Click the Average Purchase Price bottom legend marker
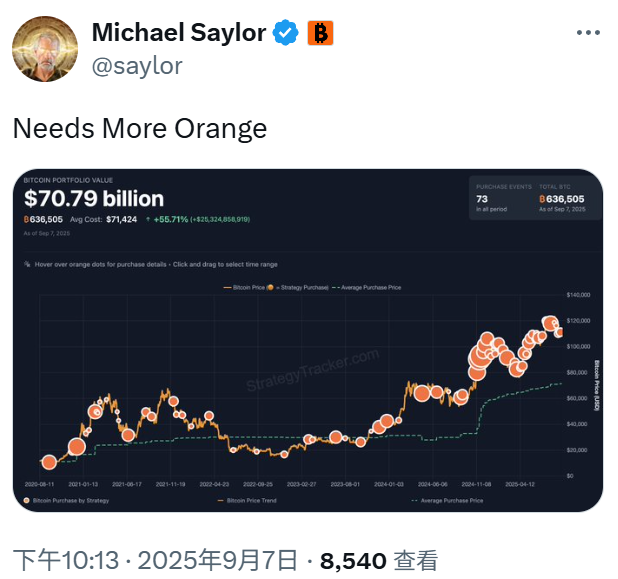Viewport: 618px width, 579px height. [414, 501]
